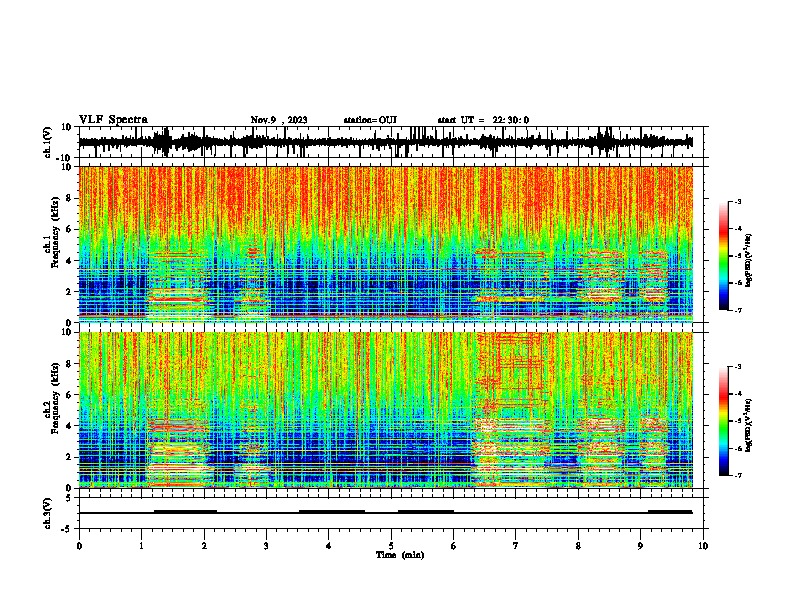Click the ch.1 emission burst near minute 1.5
Viewport: 792px width, 612px height.
[178, 285]
